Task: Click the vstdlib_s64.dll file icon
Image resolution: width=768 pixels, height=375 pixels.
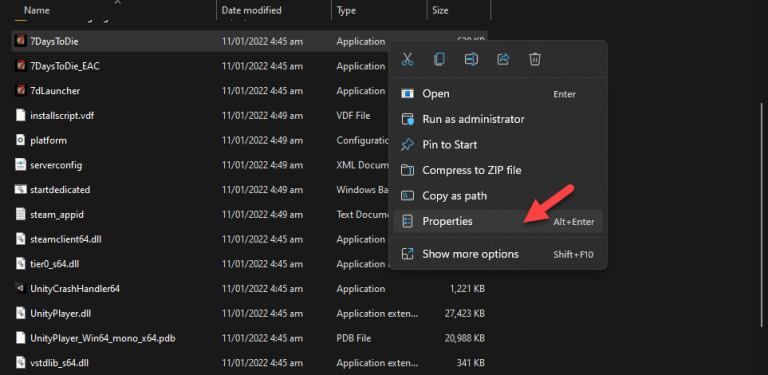Action: pyautogui.click(x=21, y=363)
